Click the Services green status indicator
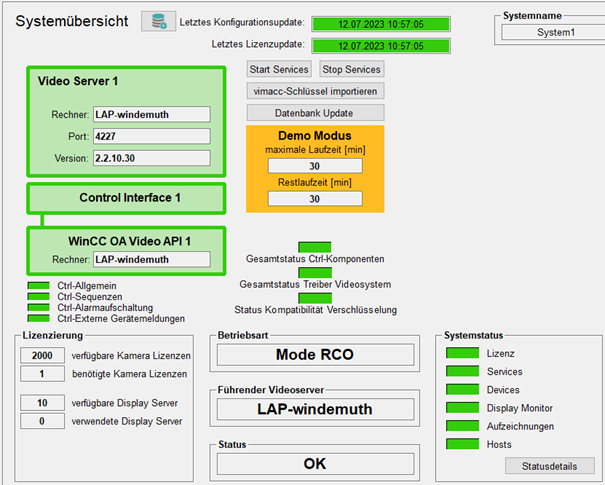 point(461,371)
